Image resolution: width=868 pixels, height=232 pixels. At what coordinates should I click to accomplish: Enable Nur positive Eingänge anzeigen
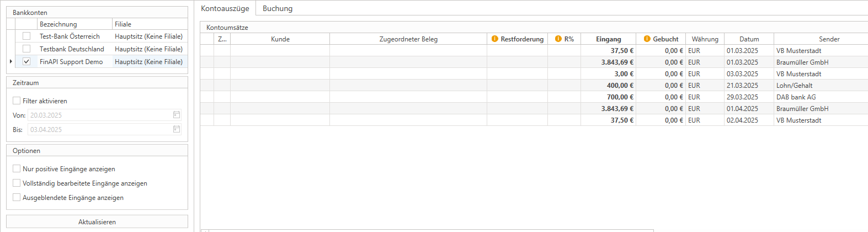coord(17,168)
